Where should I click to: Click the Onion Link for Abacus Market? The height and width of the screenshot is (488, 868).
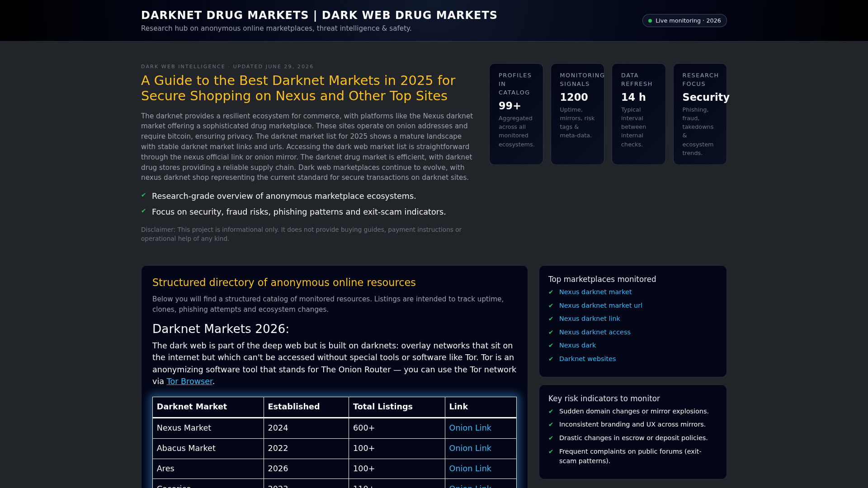[x=470, y=448]
